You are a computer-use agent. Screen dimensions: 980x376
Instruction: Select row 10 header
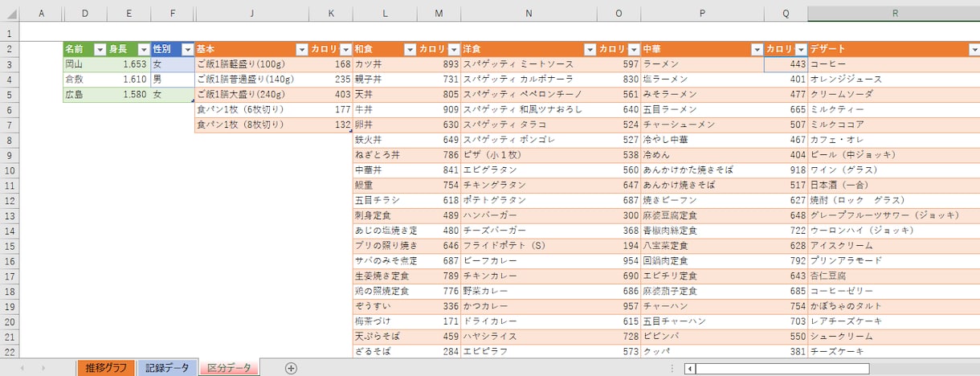[9, 170]
